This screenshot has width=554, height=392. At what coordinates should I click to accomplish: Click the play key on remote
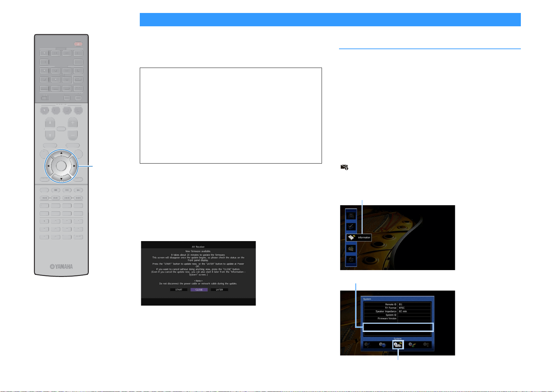[x=78, y=190]
